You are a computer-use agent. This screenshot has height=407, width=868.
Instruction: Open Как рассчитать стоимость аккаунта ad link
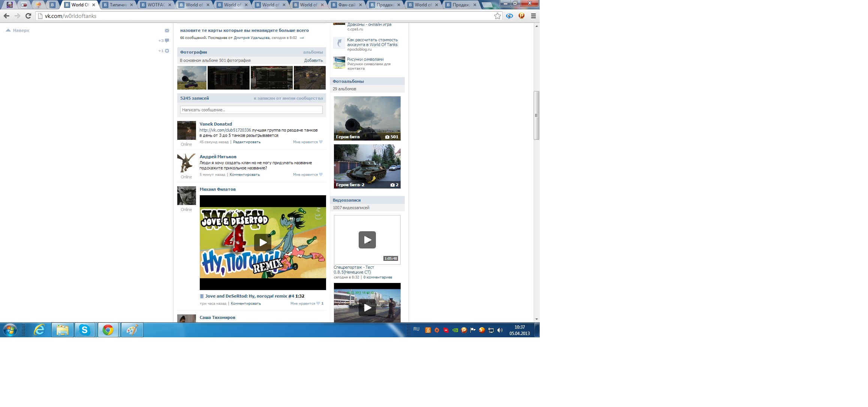click(x=372, y=42)
